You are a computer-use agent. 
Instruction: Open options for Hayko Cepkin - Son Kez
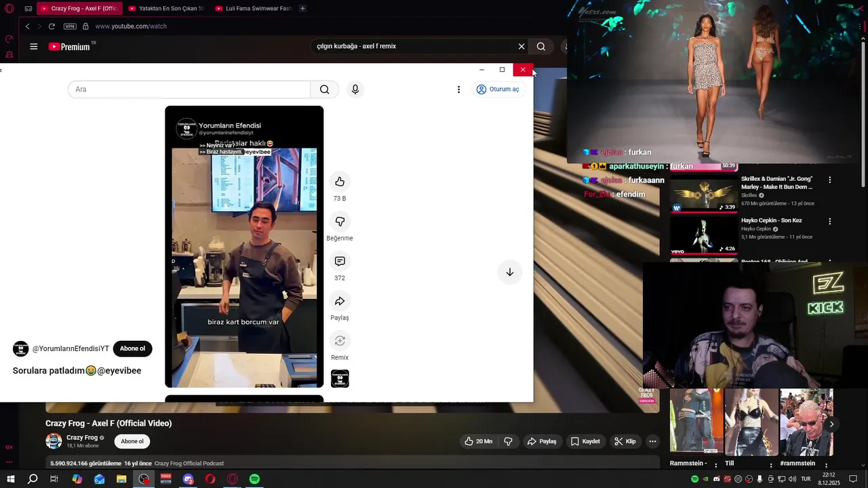pyautogui.click(x=829, y=222)
